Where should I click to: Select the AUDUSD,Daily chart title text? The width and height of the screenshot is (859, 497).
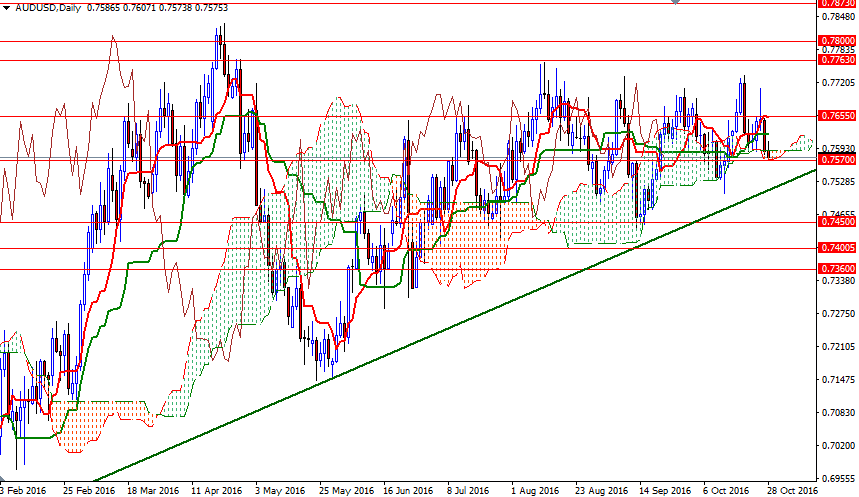(48, 8)
